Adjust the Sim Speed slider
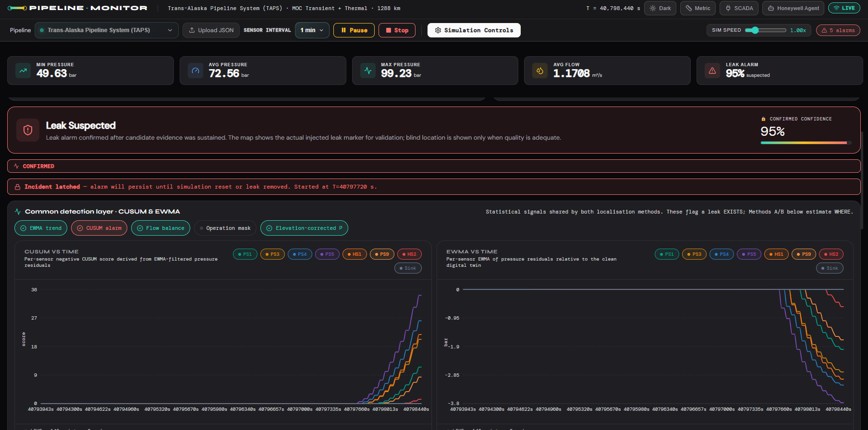868x430 pixels. click(x=765, y=30)
